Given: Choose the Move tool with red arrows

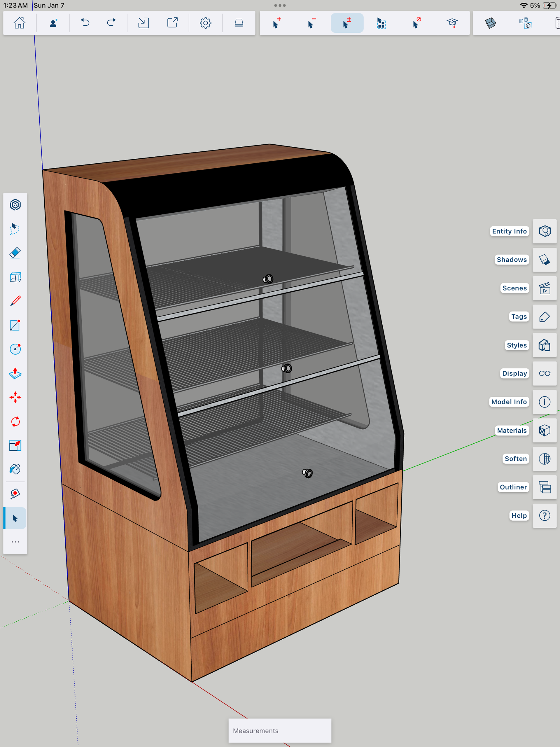Looking at the screenshot, I should tap(15, 398).
